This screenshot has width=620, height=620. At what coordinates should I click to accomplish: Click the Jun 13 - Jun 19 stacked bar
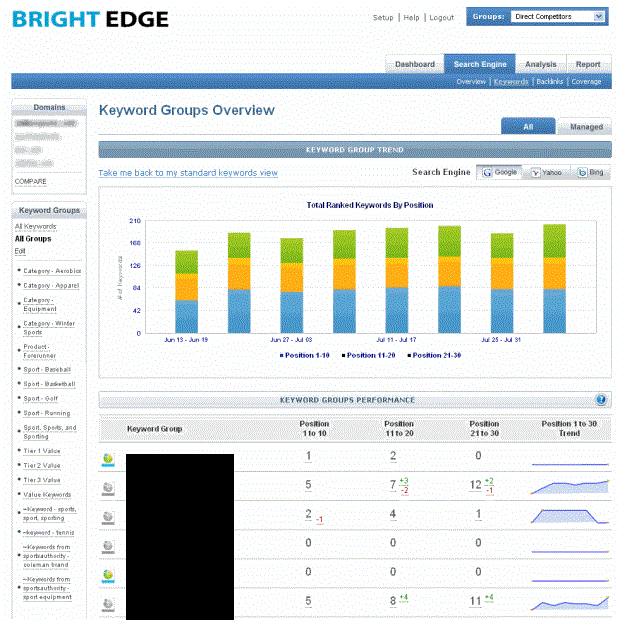[x=186, y=292]
